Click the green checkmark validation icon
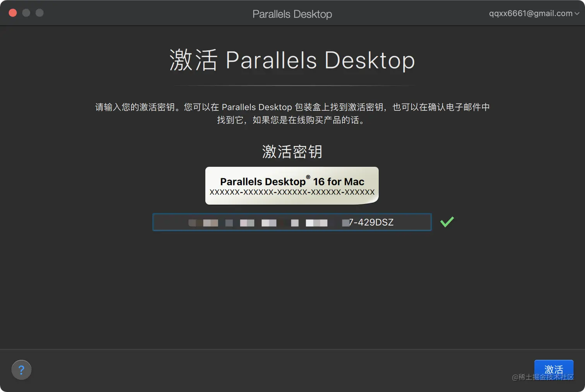The image size is (585, 392). pos(447,222)
